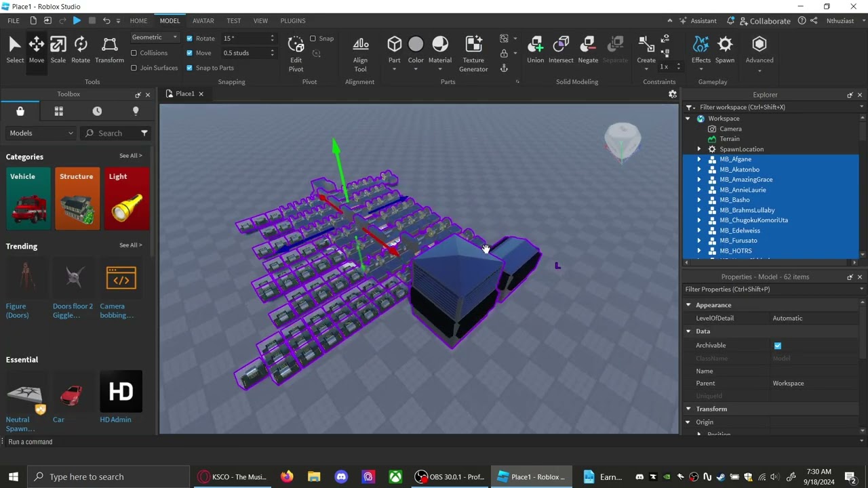Viewport: 868px width, 488px height.
Task: Open the Vehicle category
Action: [x=29, y=199]
